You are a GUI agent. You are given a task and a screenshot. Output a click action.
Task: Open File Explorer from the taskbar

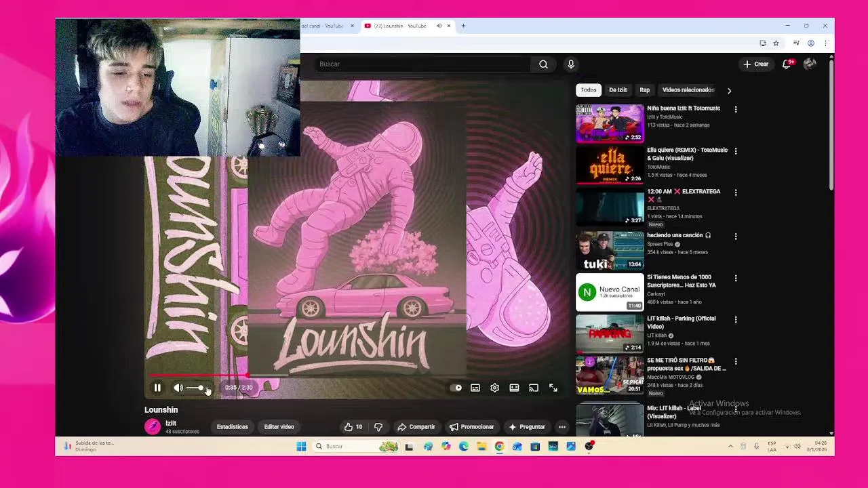(481, 446)
